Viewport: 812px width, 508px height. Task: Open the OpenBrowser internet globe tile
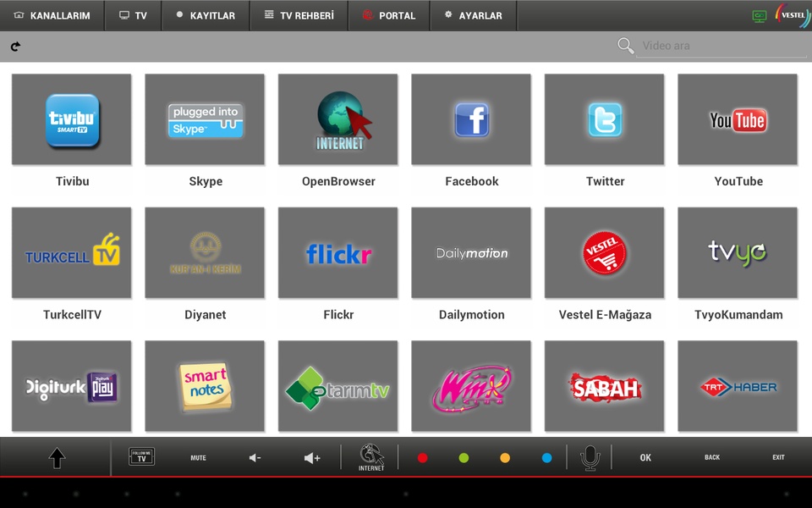(x=337, y=119)
